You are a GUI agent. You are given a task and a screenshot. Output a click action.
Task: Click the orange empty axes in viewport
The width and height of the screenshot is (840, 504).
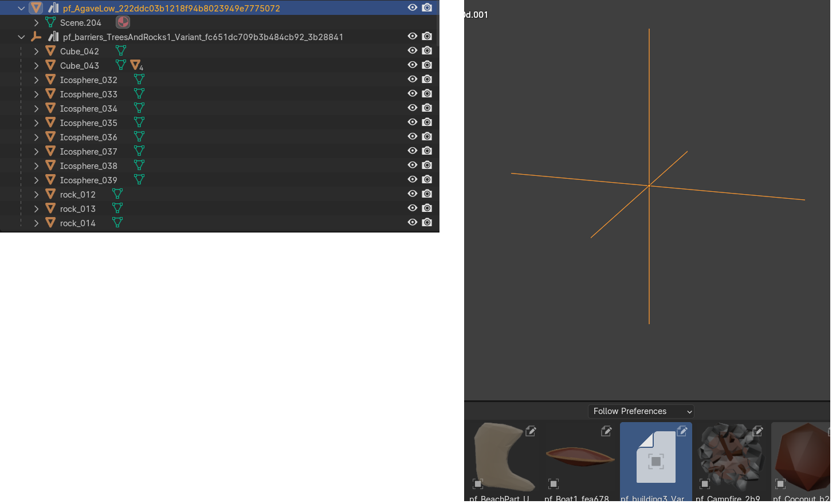point(649,186)
